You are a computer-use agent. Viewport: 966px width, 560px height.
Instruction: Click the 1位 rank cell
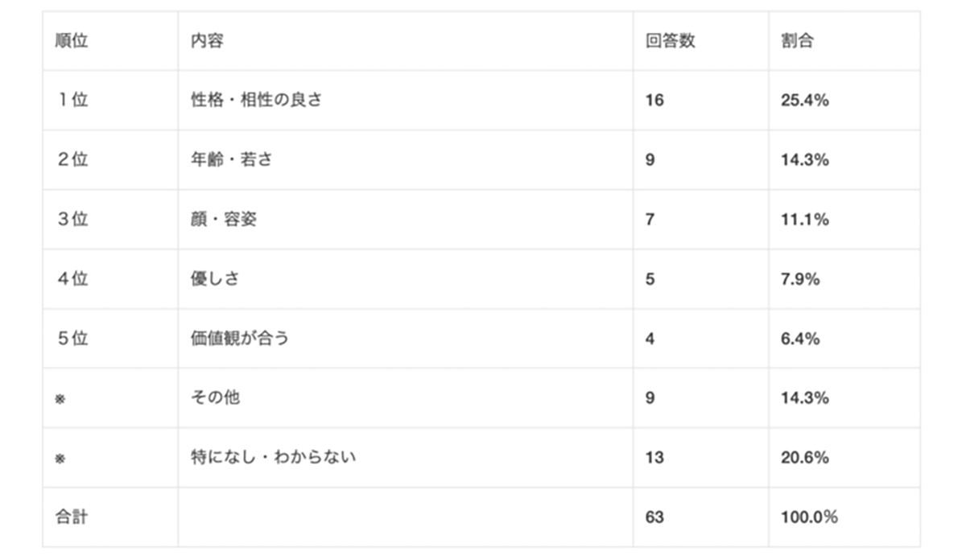(x=72, y=101)
